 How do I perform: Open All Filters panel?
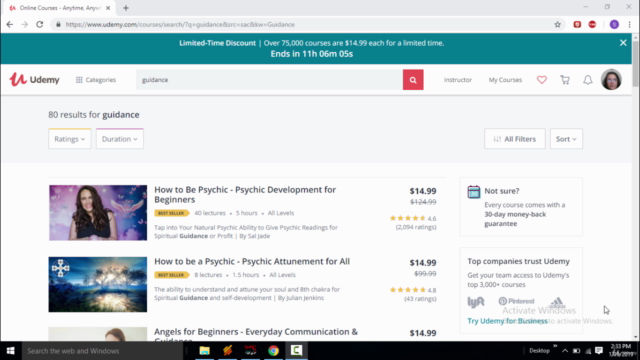tap(515, 139)
